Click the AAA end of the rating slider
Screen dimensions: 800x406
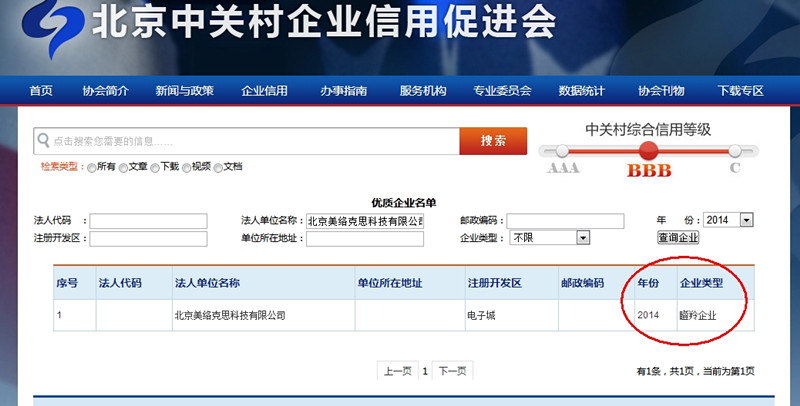coord(562,151)
